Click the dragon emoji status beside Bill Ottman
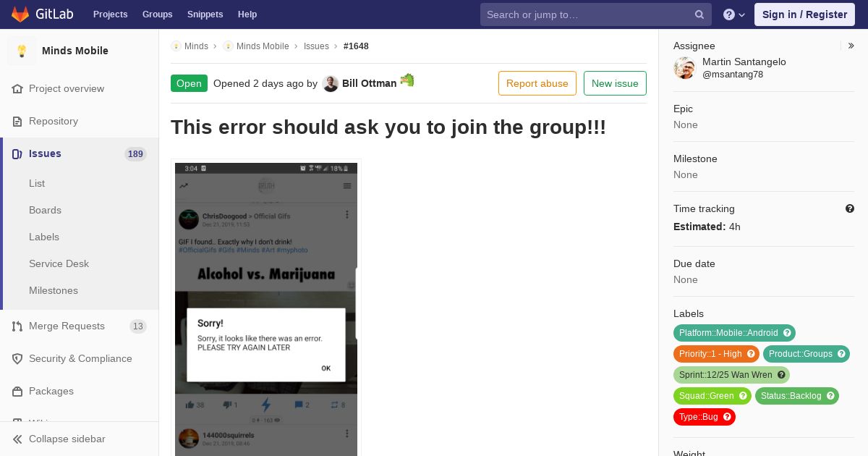Image resolution: width=868 pixels, height=456 pixels. (407, 80)
